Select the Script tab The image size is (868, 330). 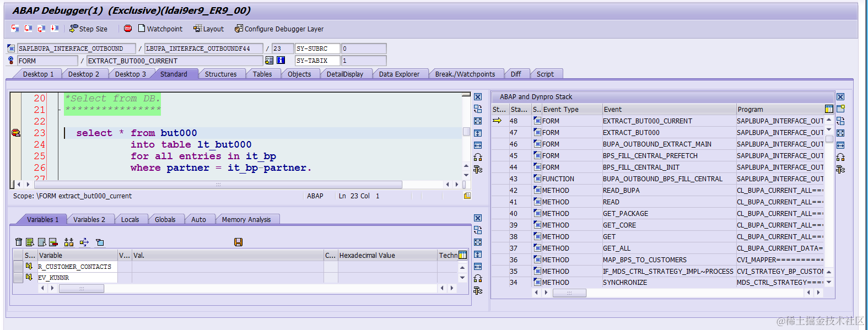[545, 74]
